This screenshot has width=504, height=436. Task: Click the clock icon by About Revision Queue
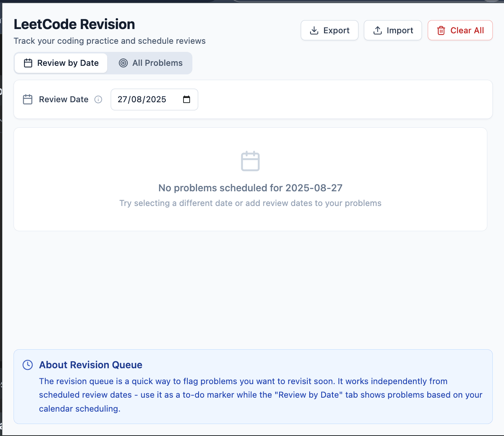click(x=28, y=365)
